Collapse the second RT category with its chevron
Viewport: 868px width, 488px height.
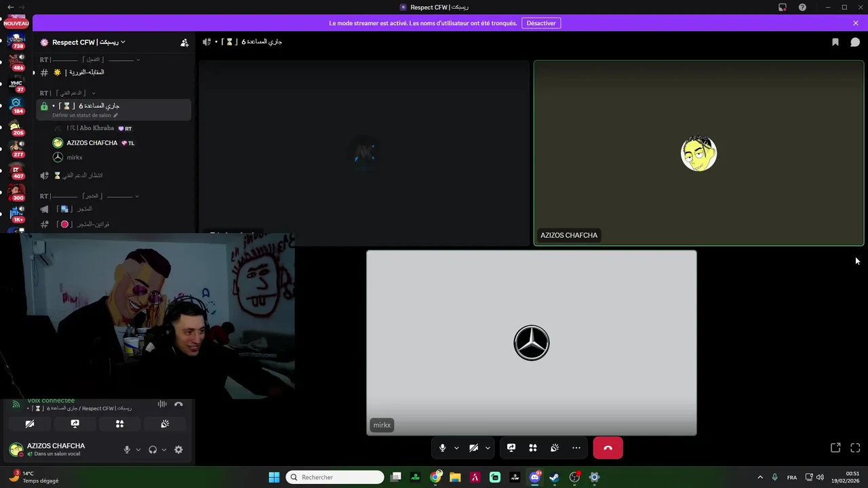[94, 93]
